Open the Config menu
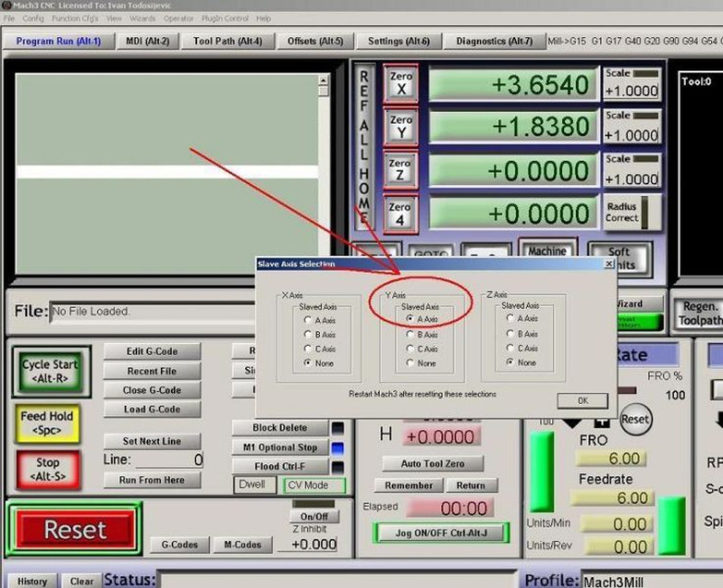 (33, 18)
